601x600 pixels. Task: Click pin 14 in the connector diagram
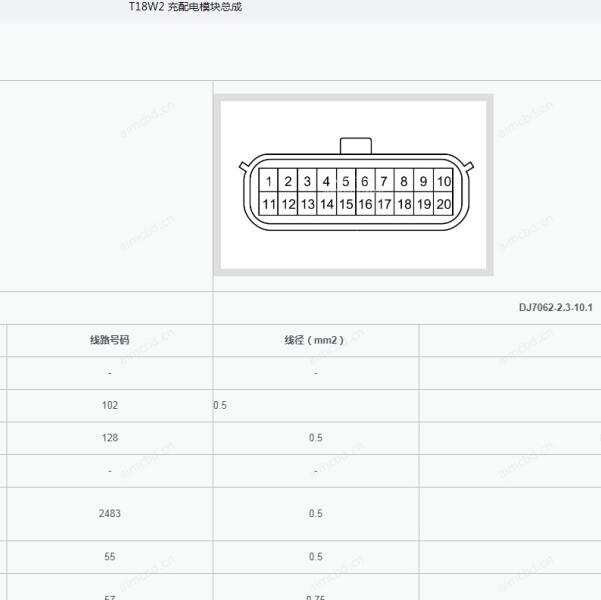pyautogui.click(x=327, y=204)
